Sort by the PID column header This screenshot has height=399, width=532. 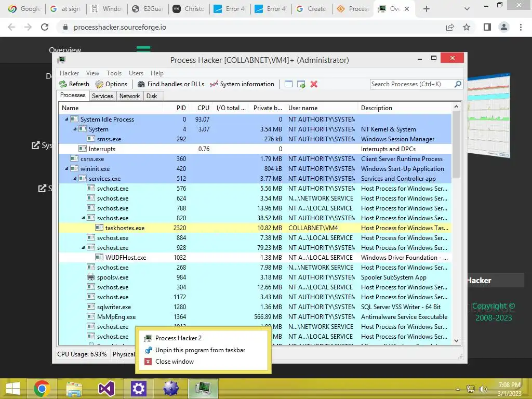point(176,108)
